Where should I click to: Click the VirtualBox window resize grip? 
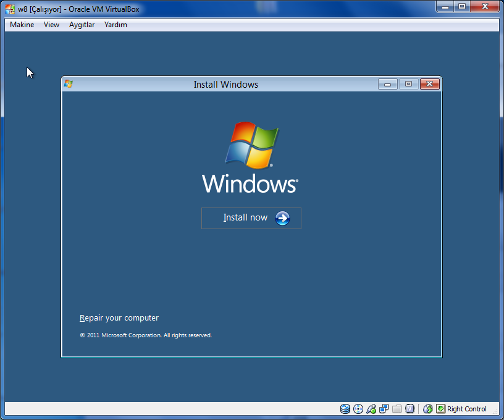[x=495, y=411]
